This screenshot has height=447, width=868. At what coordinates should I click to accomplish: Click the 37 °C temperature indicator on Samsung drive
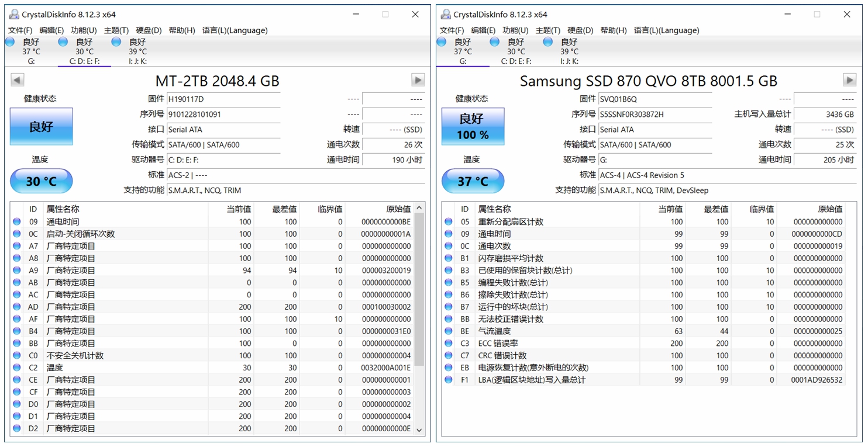[x=473, y=181]
